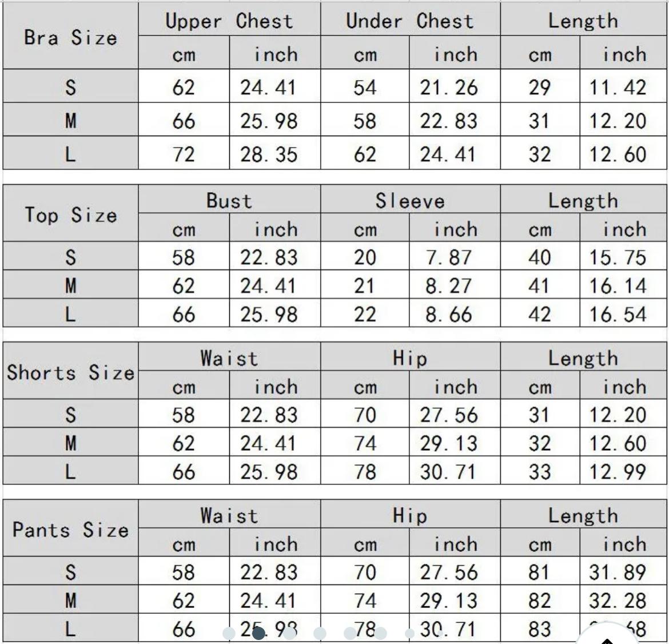Click the Pants Size header cell
This screenshot has height=644, width=669.
click(x=71, y=529)
